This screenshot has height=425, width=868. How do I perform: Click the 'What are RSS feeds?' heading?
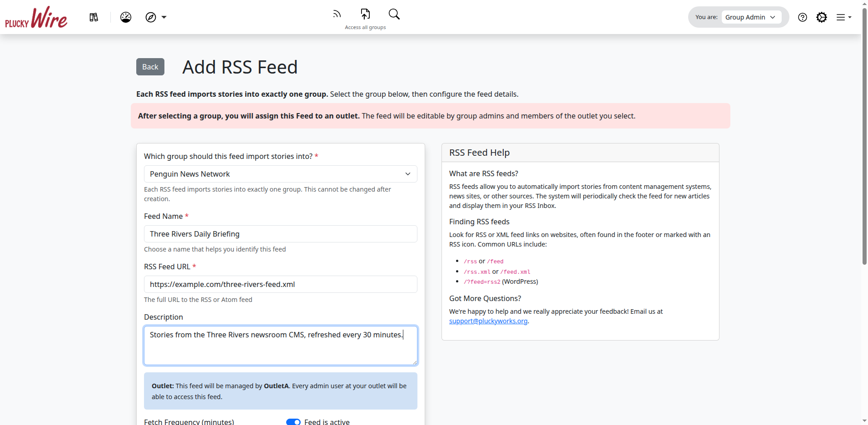point(484,173)
